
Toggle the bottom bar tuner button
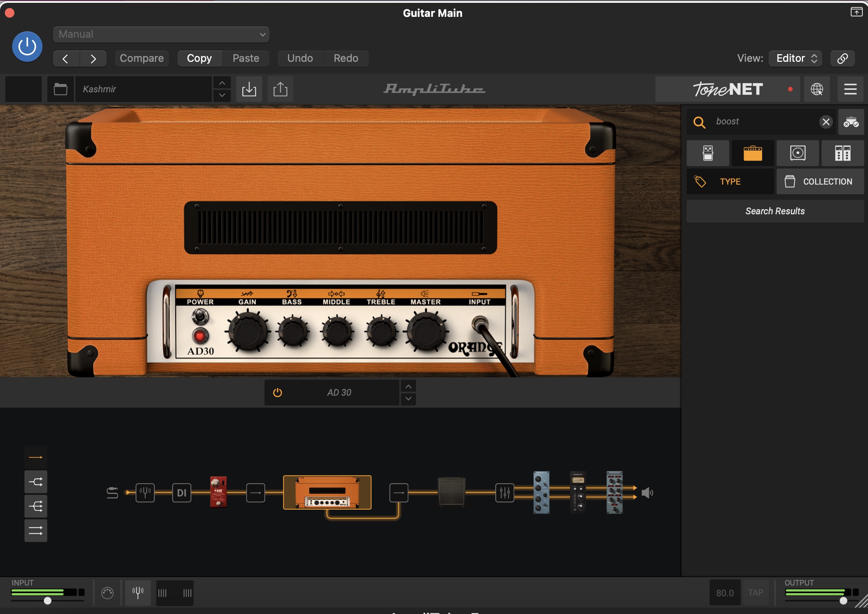(138, 593)
